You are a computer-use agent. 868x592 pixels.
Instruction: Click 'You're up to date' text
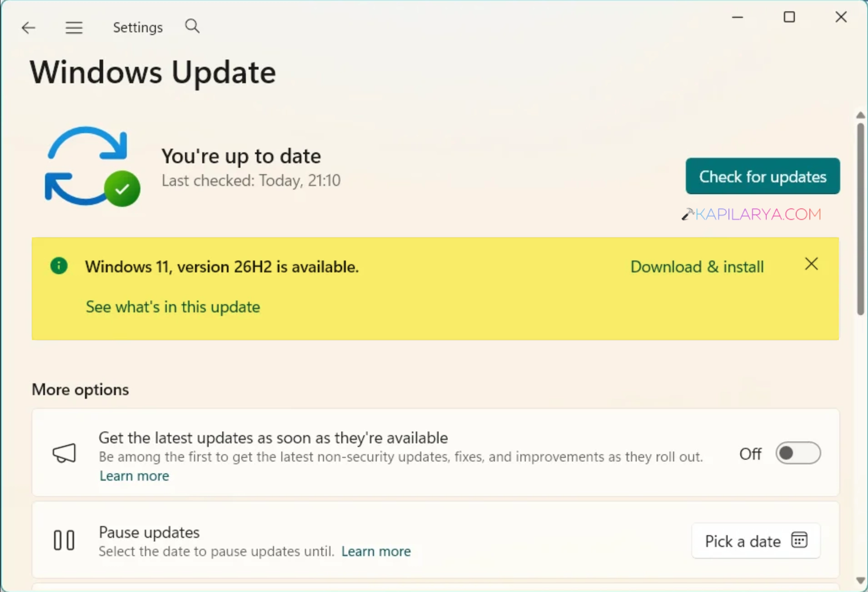coord(241,156)
